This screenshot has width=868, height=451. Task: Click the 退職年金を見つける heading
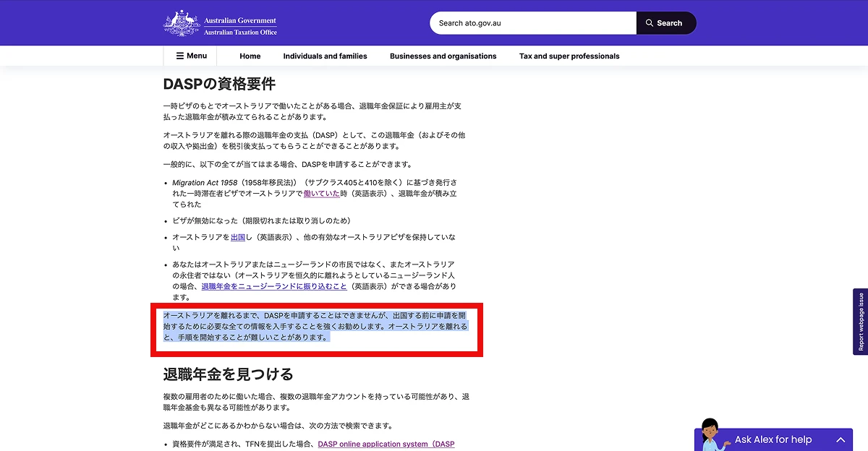tap(228, 374)
